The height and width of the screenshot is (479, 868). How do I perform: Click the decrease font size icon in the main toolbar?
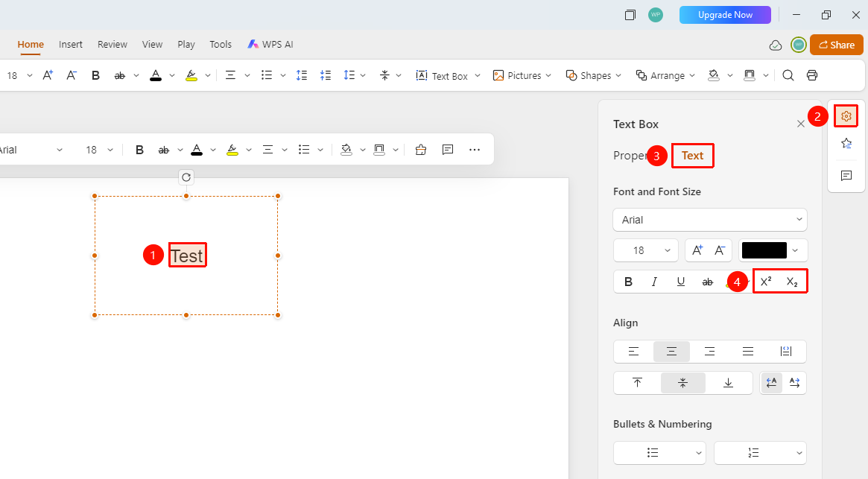(72, 75)
